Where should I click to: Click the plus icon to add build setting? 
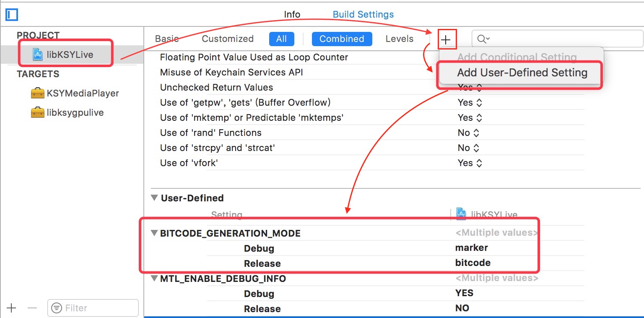[x=446, y=39]
